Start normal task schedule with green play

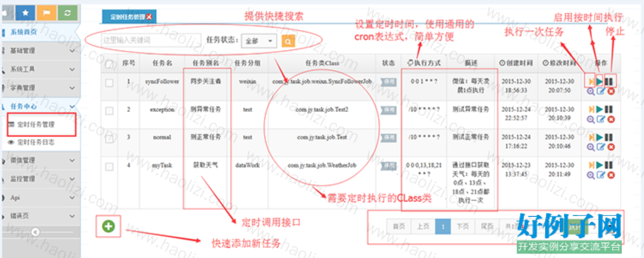pyautogui.click(x=599, y=137)
